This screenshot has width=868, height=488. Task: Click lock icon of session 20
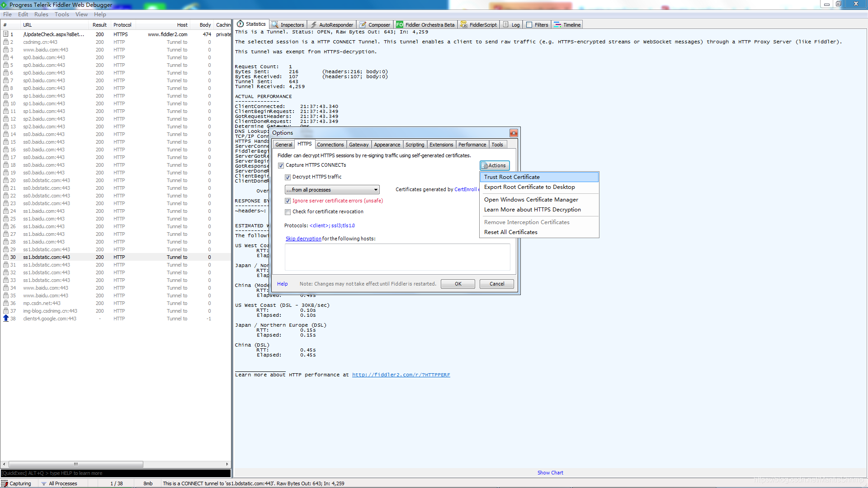click(6, 180)
